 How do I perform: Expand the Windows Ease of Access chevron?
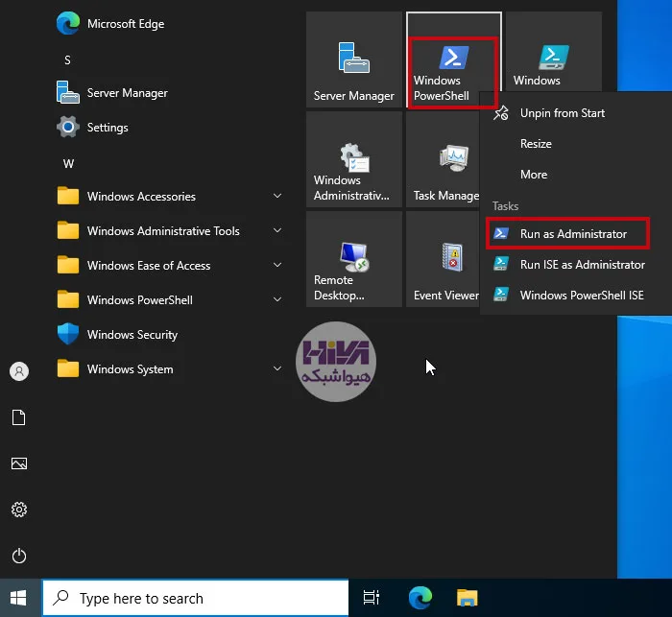pyautogui.click(x=277, y=265)
